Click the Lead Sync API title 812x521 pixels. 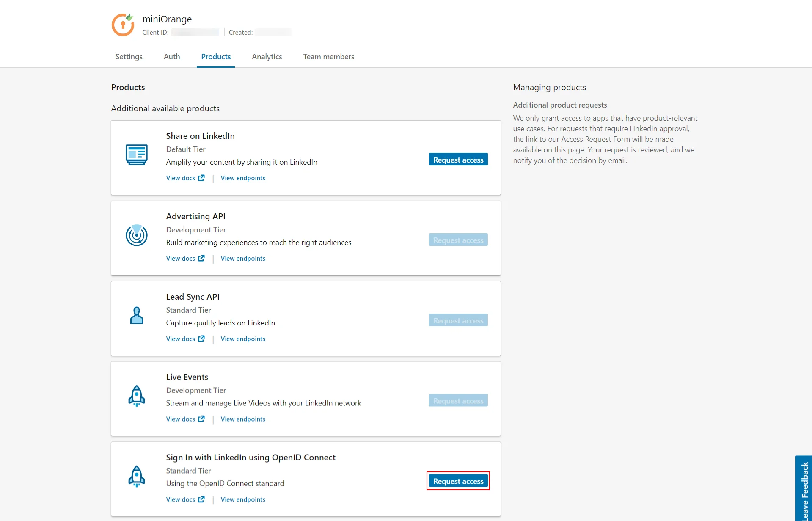click(x=193, y=297)
